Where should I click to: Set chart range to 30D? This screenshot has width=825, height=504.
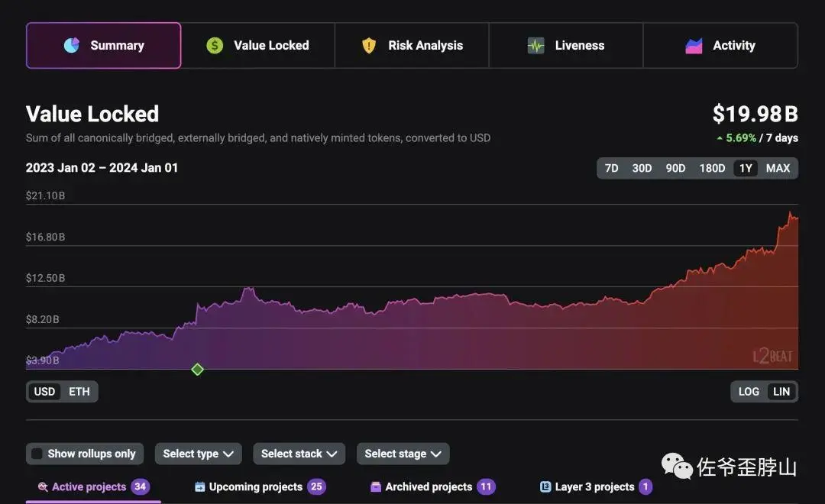pyautogui.click(x=642, y=168)
